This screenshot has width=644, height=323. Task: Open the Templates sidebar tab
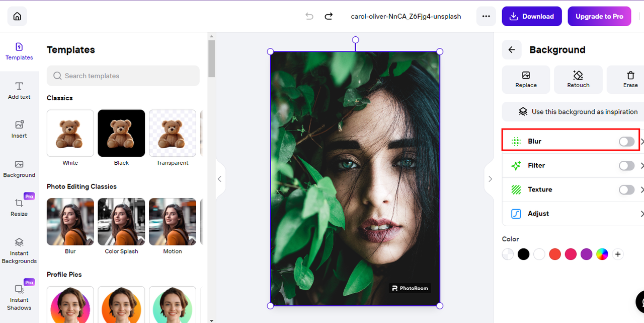[x=19, y=51]
